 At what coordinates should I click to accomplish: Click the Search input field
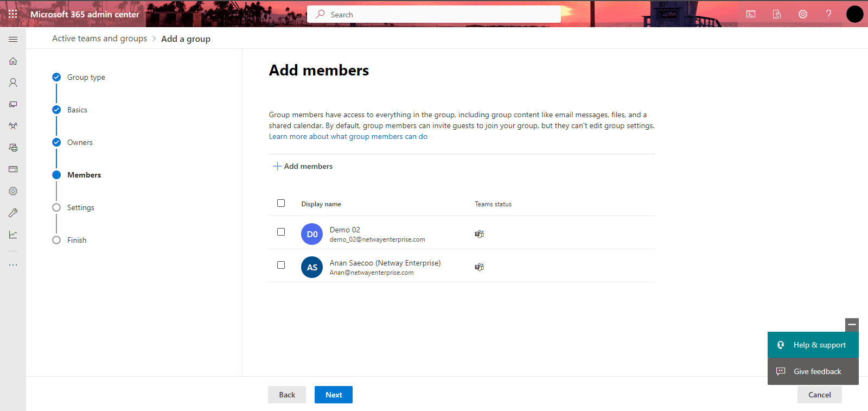tap(434, 15)
